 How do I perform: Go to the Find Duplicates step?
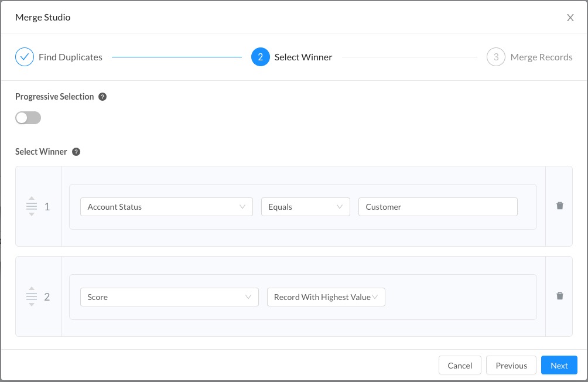(x=70, y=57)
